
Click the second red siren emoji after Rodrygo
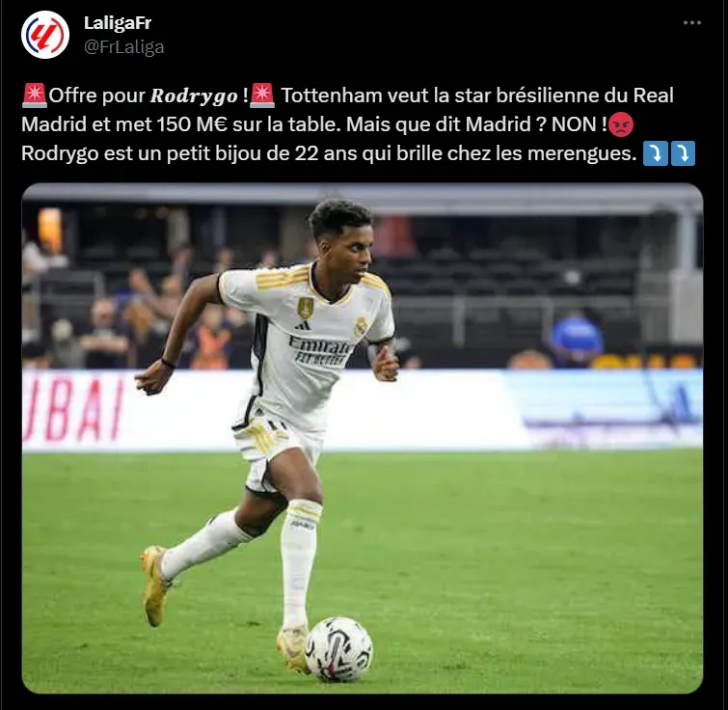[262, 96]
